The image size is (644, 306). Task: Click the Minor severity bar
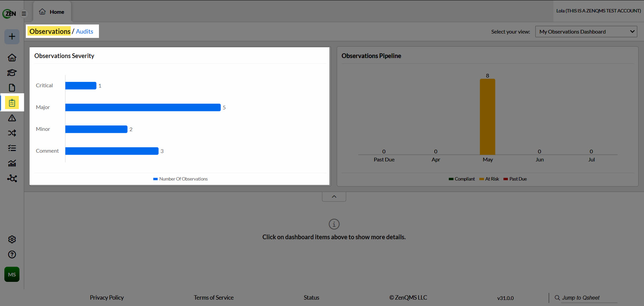[x=96, y=130]
